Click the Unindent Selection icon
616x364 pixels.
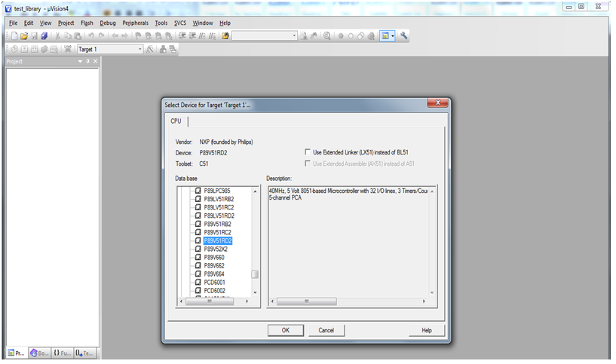pos(192,36)
